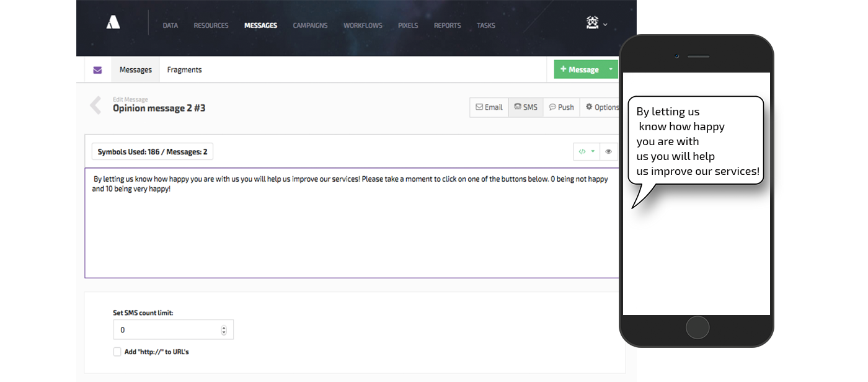Viewport: 868px width, 382px height.
Task: Toggle the message preview eye icon
Action: click(x=609, y=151)
